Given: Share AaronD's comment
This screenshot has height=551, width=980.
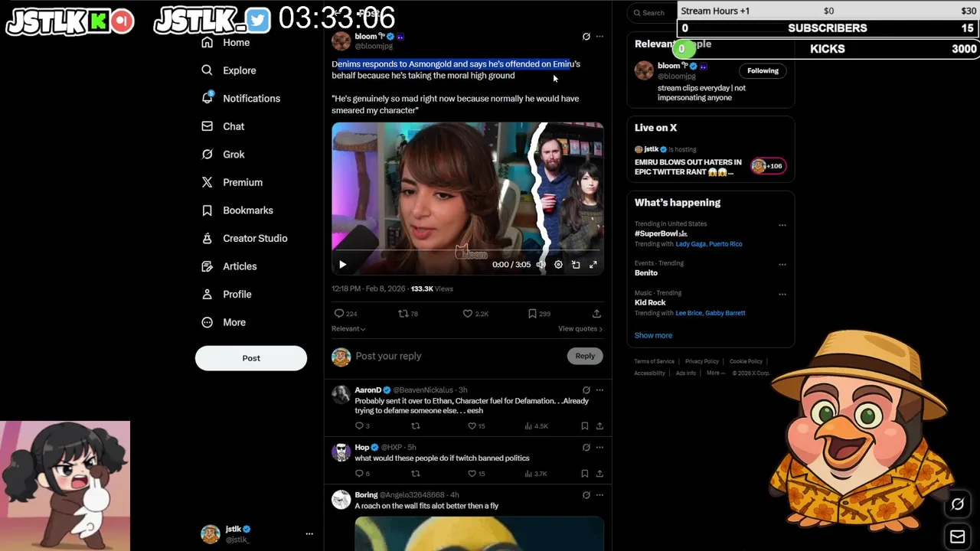Looking at the screenshot, I should tap(599, 426).
